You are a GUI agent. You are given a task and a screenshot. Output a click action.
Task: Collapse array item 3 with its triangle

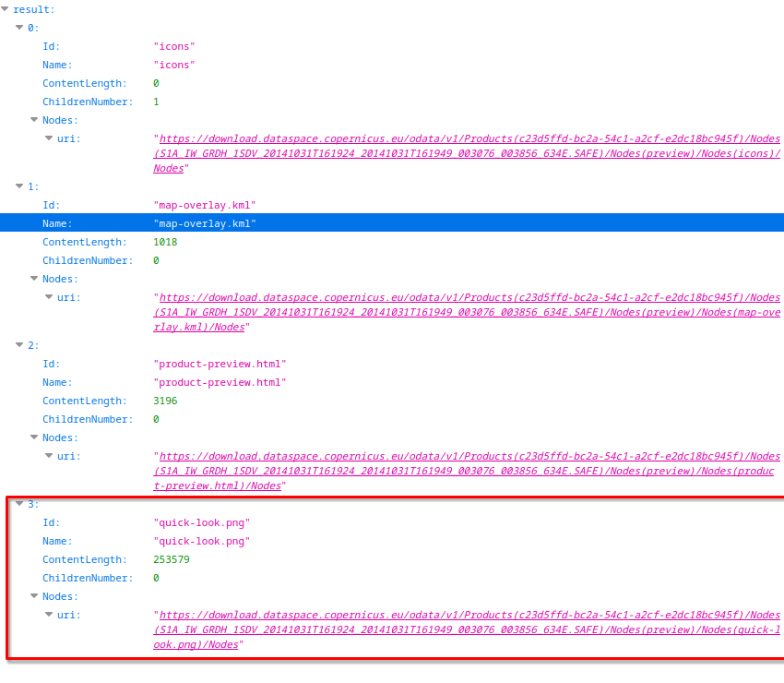(x=19, y=504)
